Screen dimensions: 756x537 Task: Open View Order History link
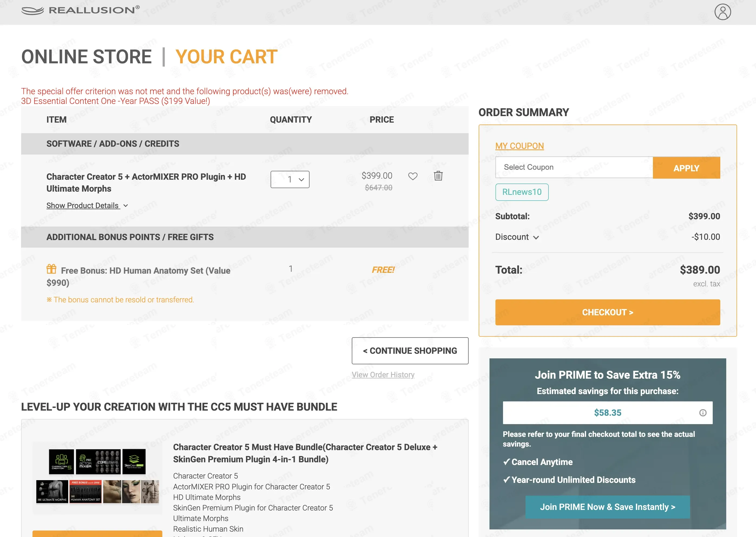383,375
